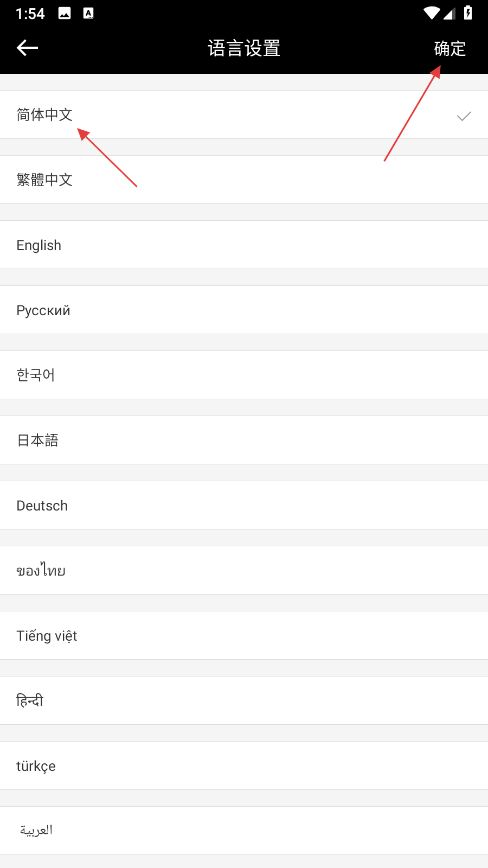
Task: Tap the 语言设置 page title
Action: [x=244, y=48]
